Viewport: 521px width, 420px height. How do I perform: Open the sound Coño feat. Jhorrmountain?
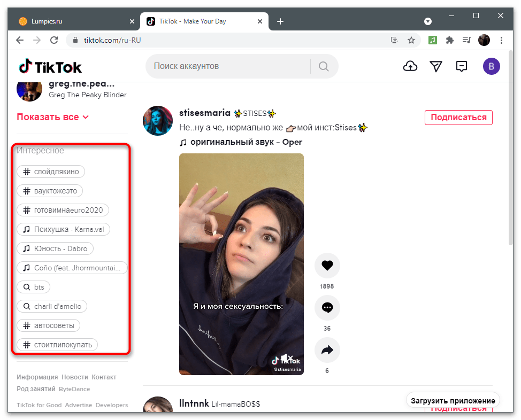(72, 268)
